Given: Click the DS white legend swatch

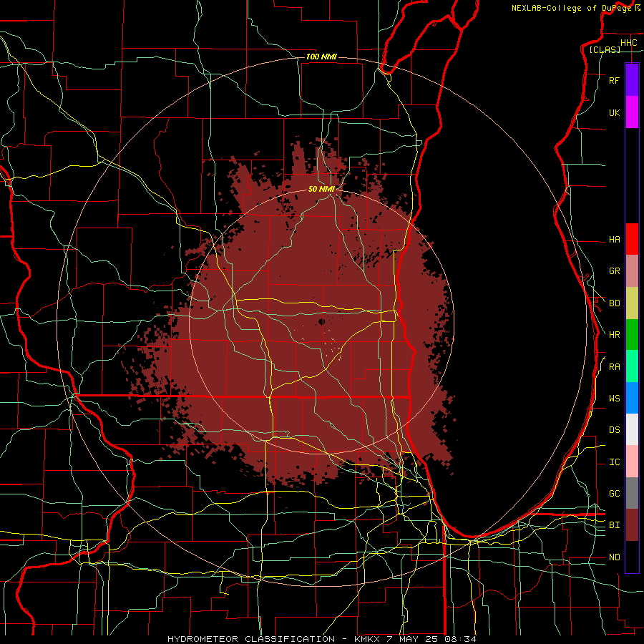Looking at the screenshot, I should pyautogui.click(x=632, y=429).
